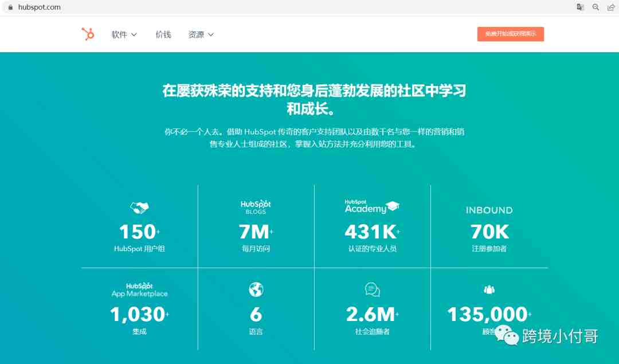
Task: Click the 135,000+ customers number
Action: coord(489,315)
